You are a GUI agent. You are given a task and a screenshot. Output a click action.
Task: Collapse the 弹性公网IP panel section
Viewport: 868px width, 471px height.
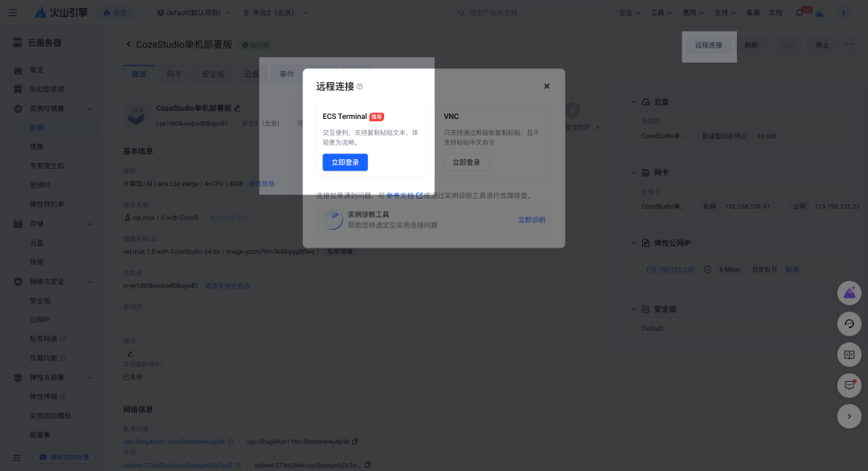pos(634,243)
